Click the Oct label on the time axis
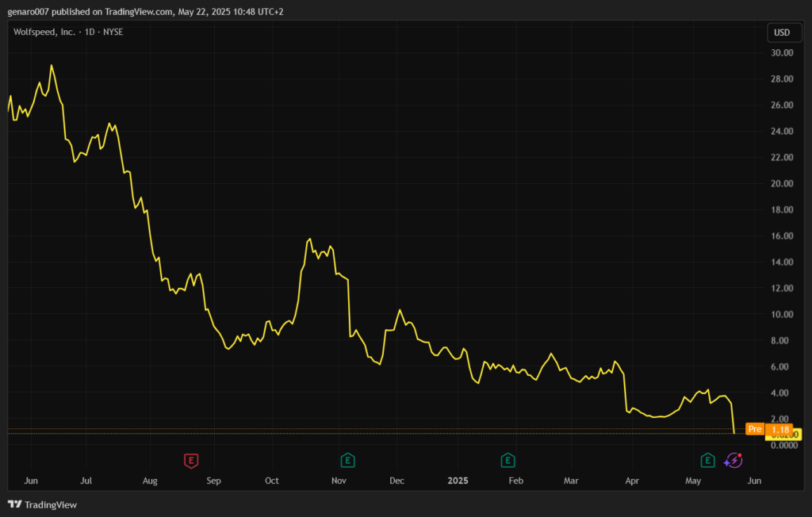Image resolution: width=812 pixels, height=517 pixels. click(272, 481)
